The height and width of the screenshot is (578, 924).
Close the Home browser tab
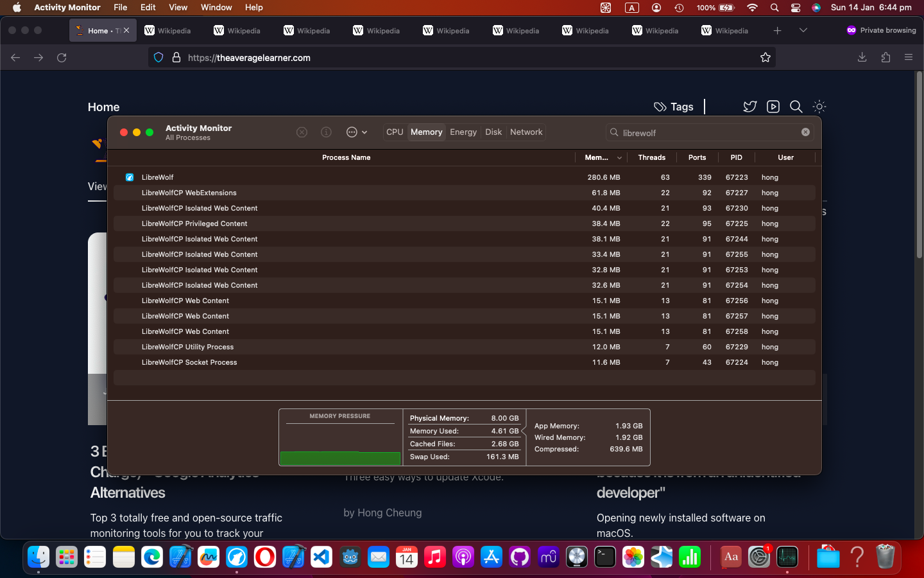click(126, 31)
